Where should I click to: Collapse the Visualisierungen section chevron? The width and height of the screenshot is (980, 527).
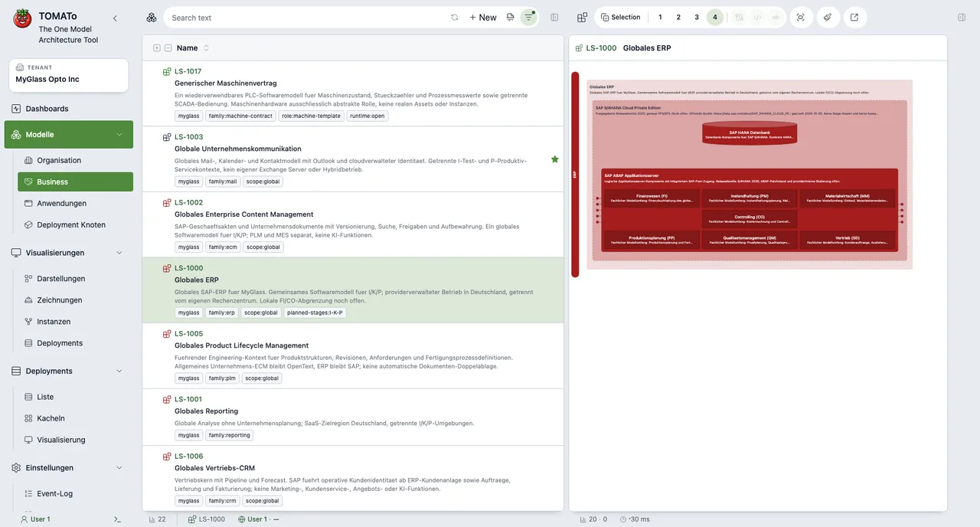119,253
